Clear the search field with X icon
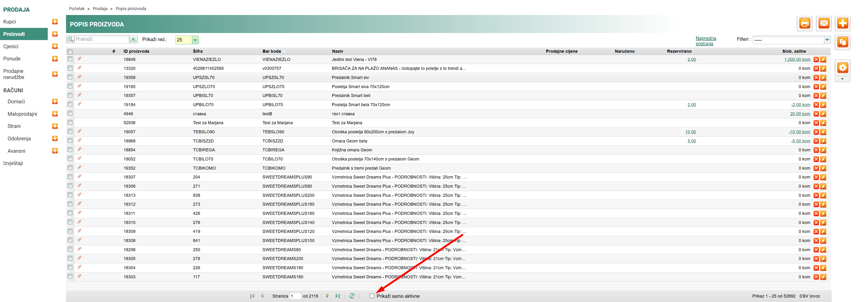 tap(133, 39)
